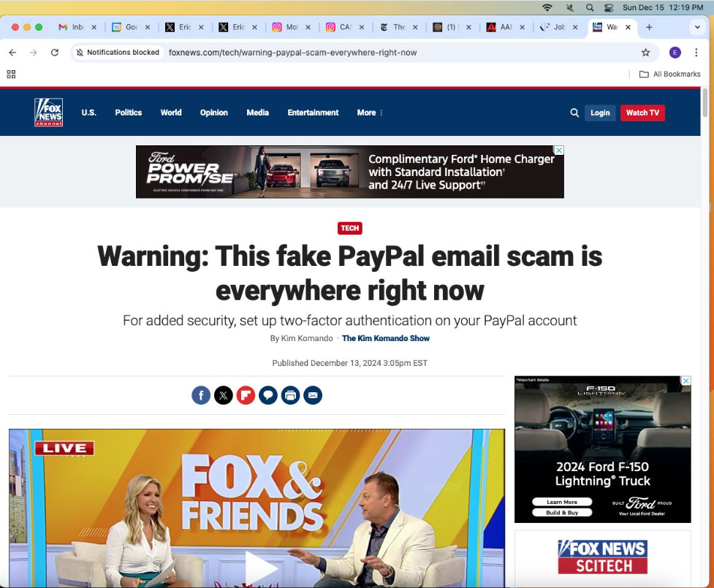Reload the page
The width and height of the screenshot is (714, 588).
[x=55, y=53]
